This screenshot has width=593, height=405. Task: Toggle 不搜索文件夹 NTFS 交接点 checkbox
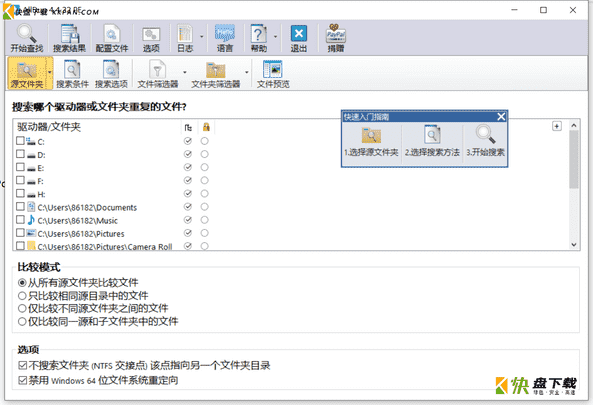[23, 365]
